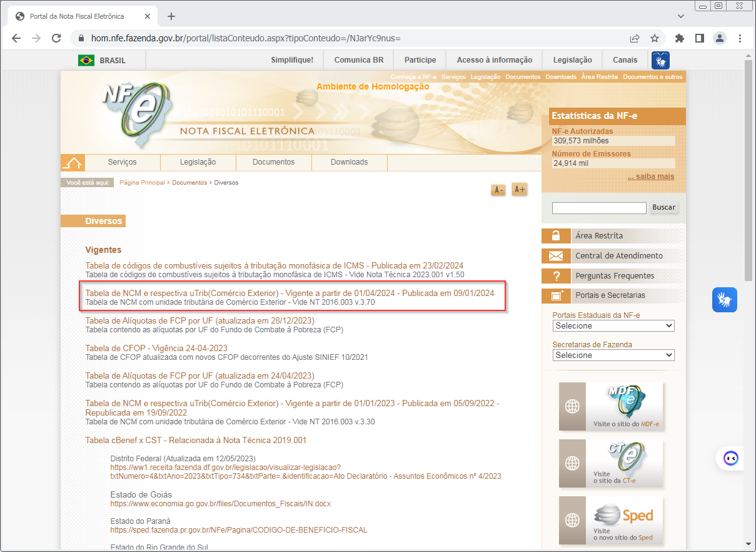Viewport: 756px width, 552px height.
Task: Reload the page with the refresh icon
Action: 56,38
